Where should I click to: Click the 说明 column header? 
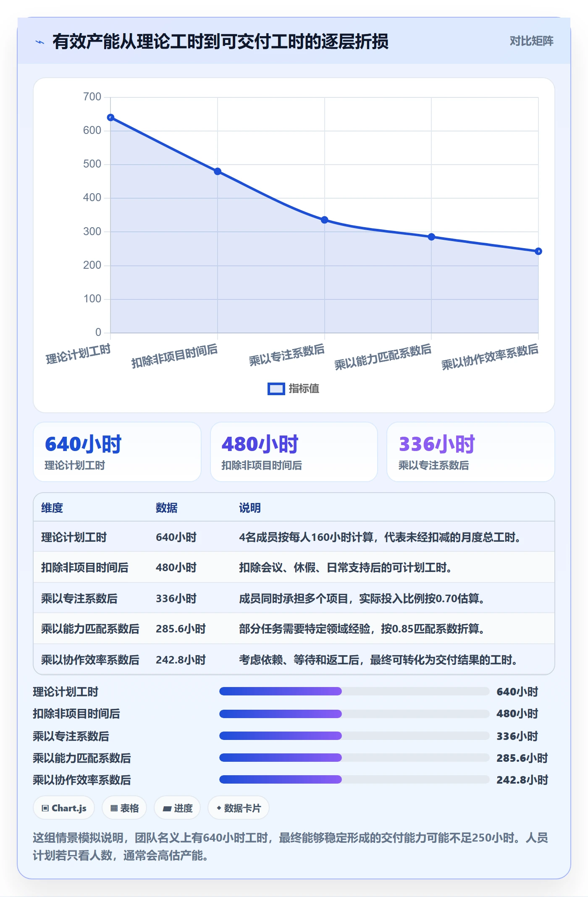pyautogui.click(x=250, y=508)
